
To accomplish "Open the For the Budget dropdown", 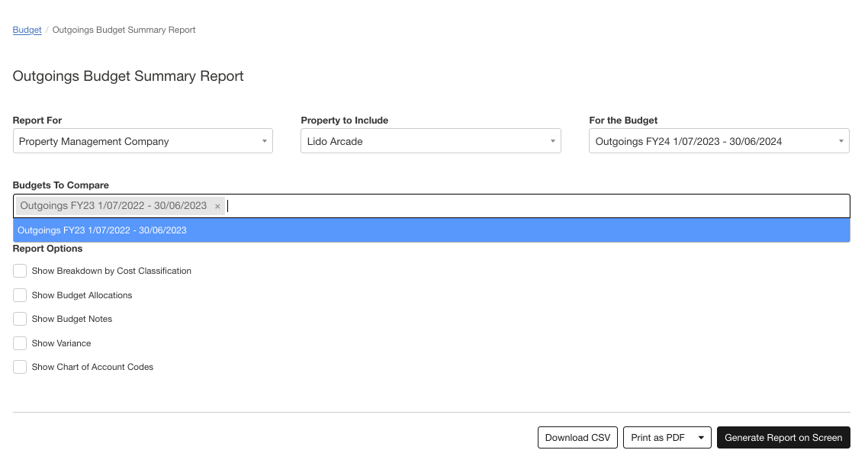I will [719, 141].
